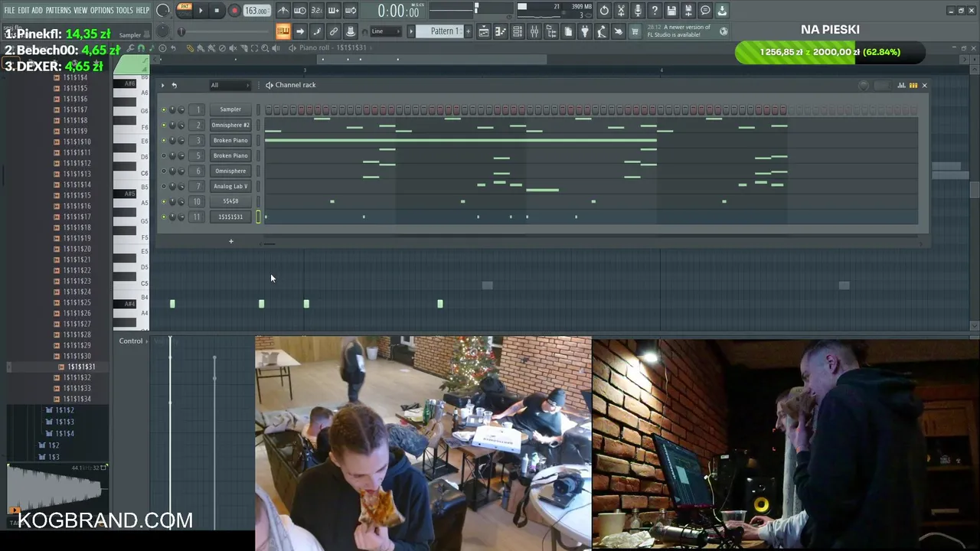Close the Channel rack window
The width and height of the screenshot is (980, 551).
tap(924, 85)
